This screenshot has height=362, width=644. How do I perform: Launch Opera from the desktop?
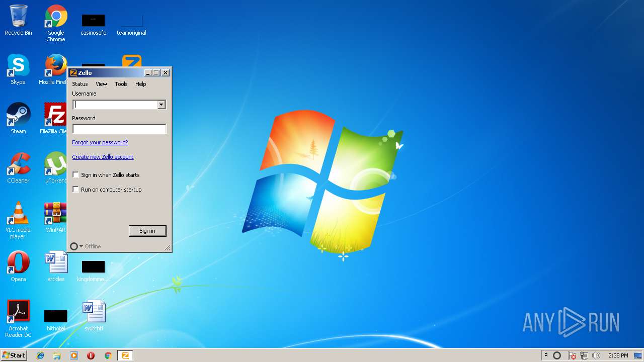coord(18,266)
